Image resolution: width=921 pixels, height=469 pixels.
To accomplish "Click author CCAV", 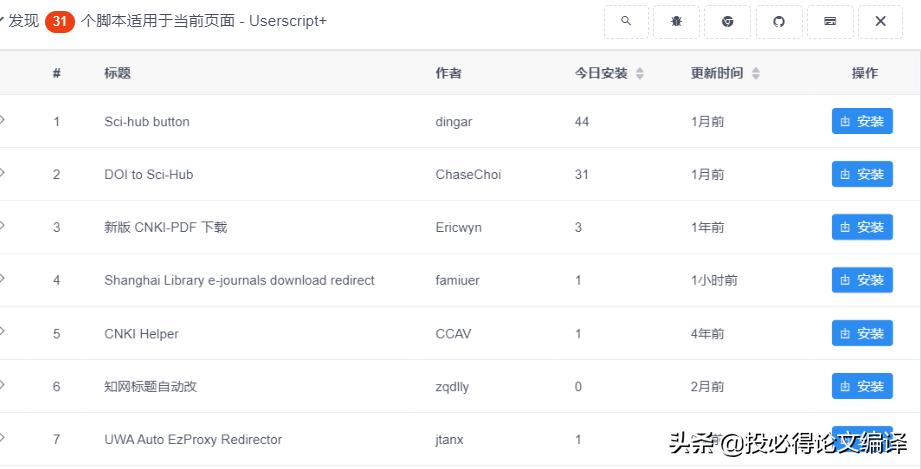I will coord(453,334).
